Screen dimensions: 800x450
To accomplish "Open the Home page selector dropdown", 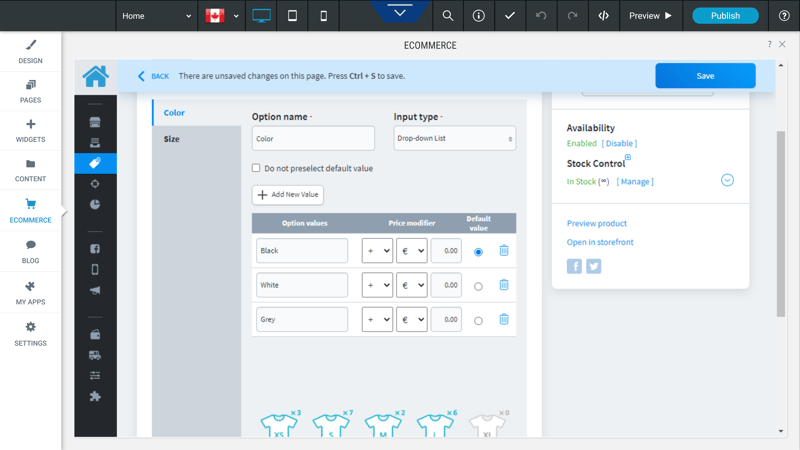I will click(x=156, y=16).
